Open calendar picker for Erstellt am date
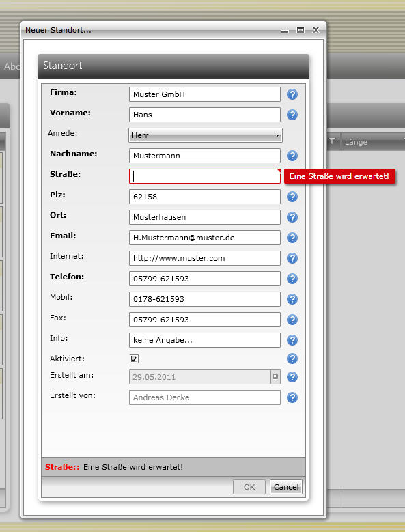The height and width of the screenshot is (532, 405). tap(275, 377)
